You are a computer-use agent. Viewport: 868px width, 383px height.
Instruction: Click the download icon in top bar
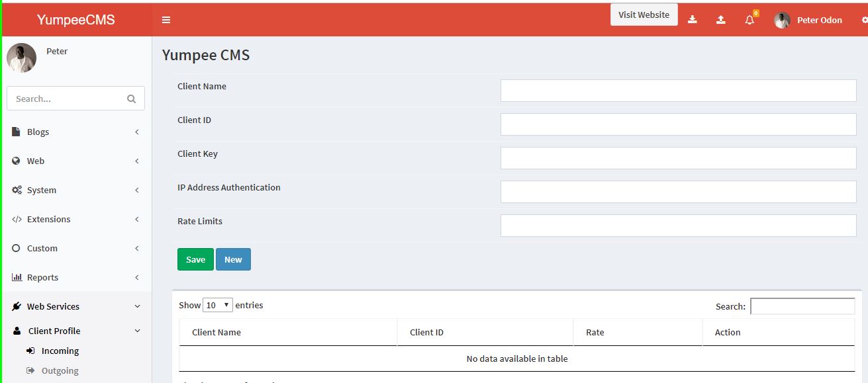pos(693,20)
